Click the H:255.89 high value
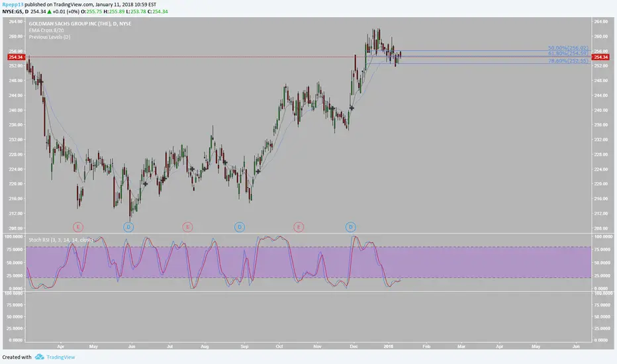 coord(114,11)
